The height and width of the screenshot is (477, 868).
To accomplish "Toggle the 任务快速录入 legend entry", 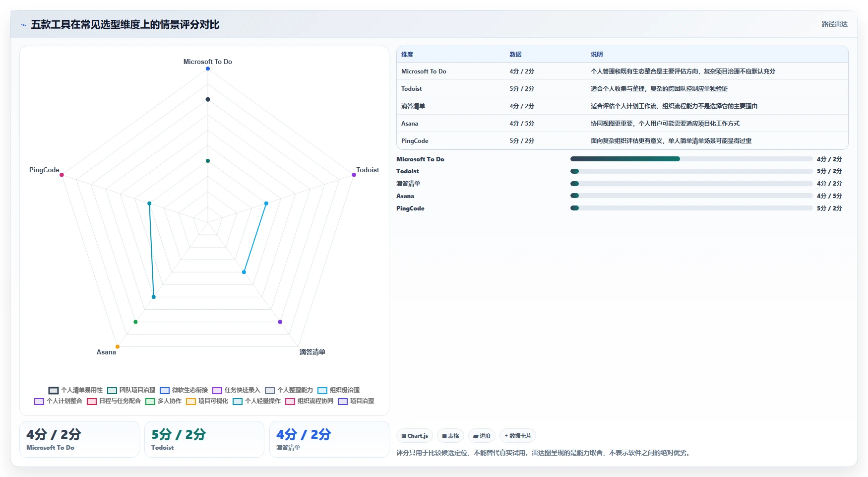I will click(236, 390).
